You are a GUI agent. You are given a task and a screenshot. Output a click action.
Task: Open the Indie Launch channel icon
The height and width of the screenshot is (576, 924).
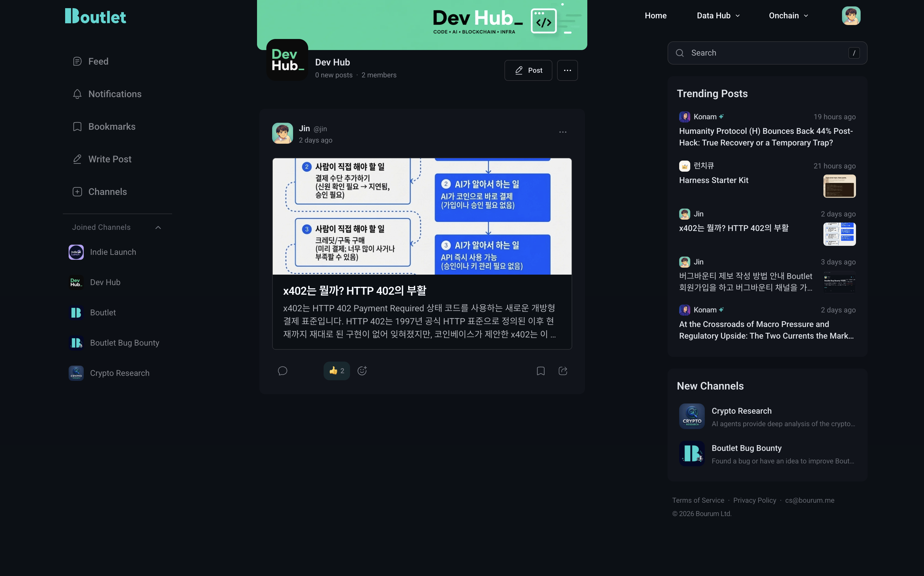pos(76,252)
